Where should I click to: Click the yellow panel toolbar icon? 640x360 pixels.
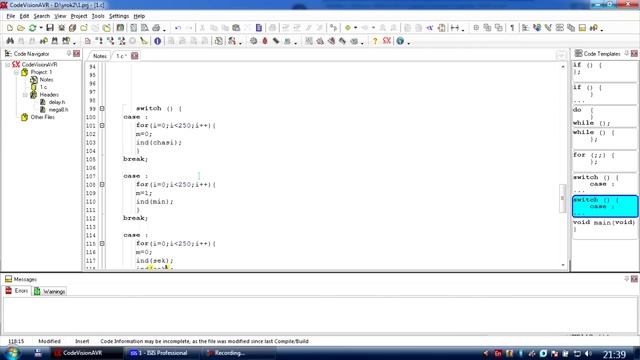point(582,28)
